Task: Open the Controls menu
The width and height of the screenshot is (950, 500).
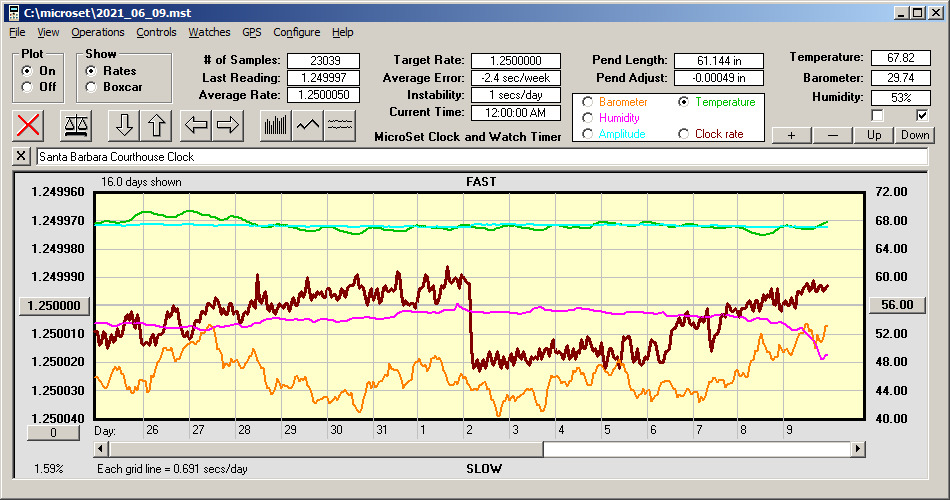Action: click(156, 32)
